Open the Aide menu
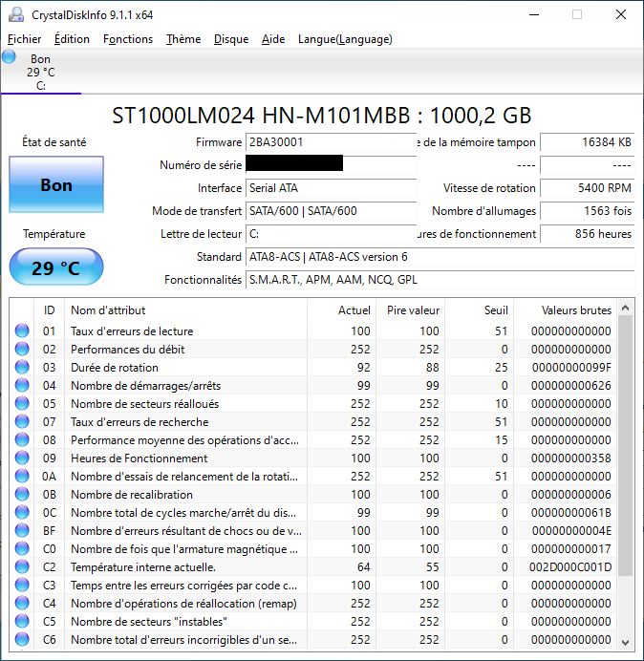644x661 pixels. (x=273, y=39)
